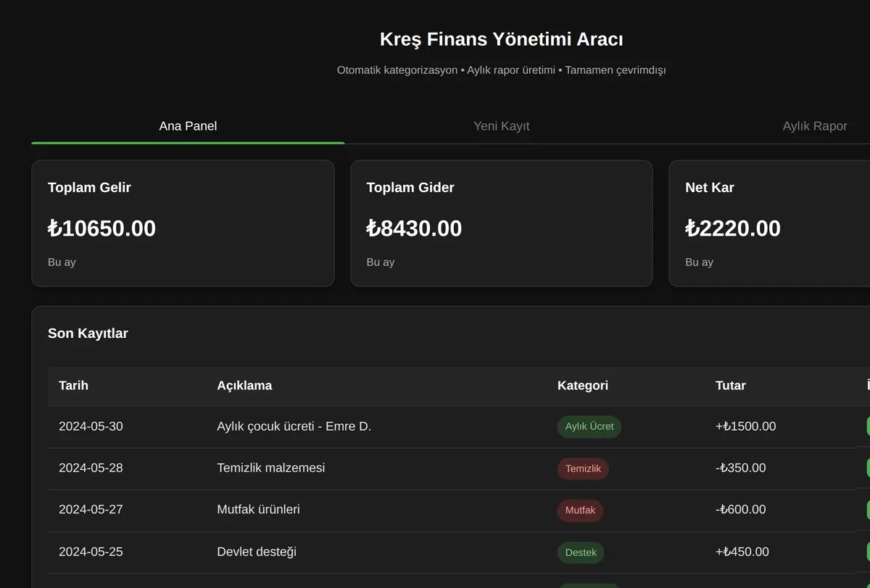Select the 2024-05-28 date cell
Screen dimensions: 870x588
pyautogui.click(x=91, y=468)
